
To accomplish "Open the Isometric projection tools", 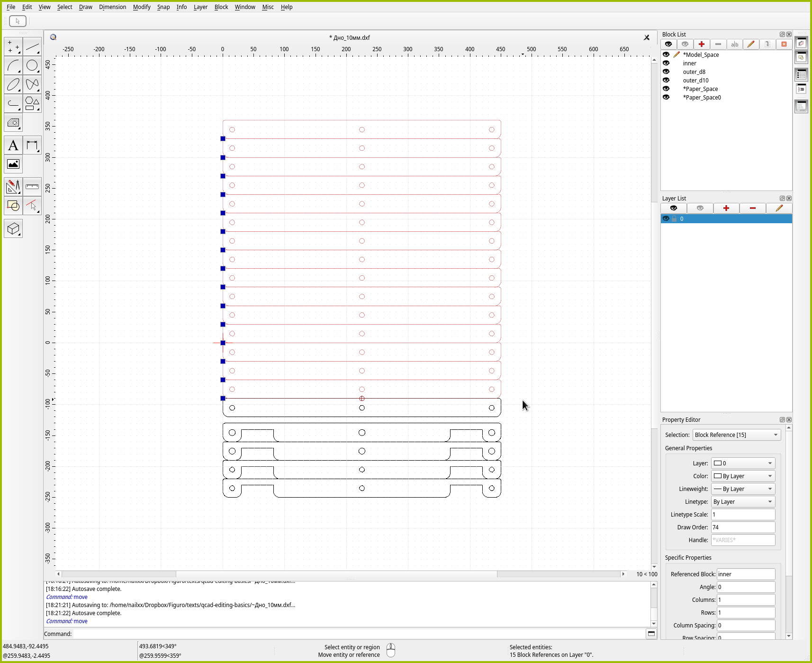I will tap(13, 229).
